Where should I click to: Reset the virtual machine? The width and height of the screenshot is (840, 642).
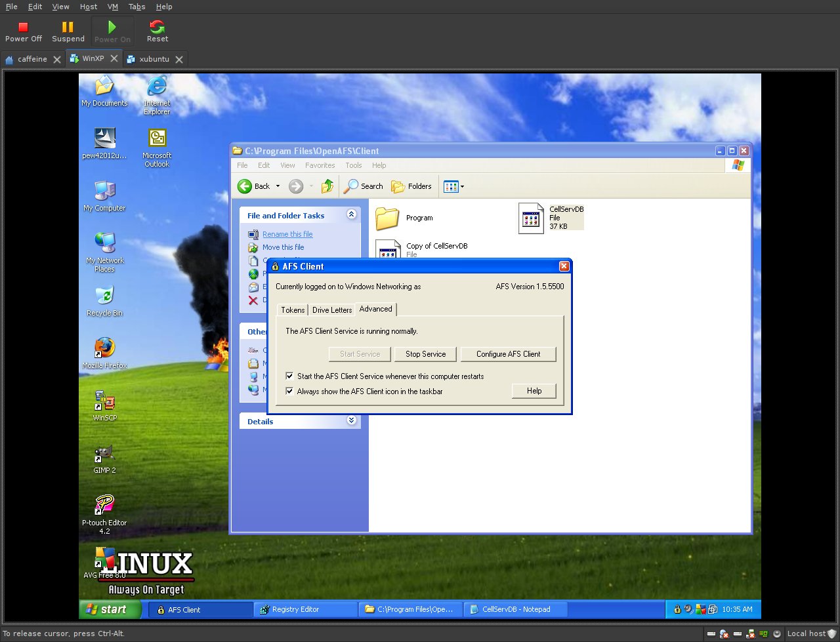157,31
